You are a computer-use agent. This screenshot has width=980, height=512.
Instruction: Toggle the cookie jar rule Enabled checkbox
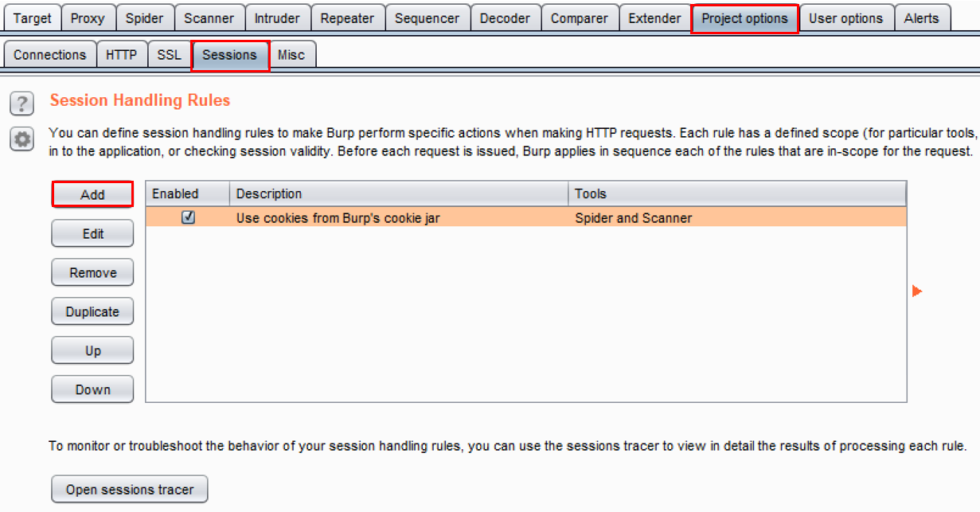(188, 217)
